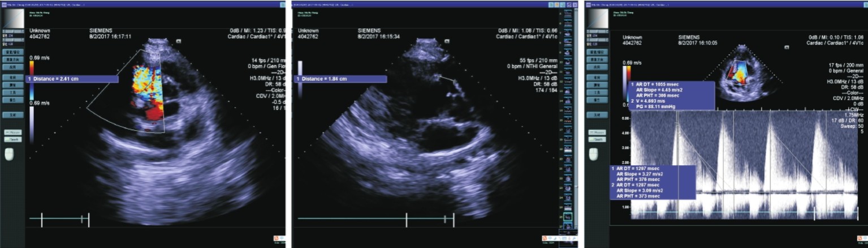868x248 pixels.
Task: Click the AR DT = 1297 msec results box
Action: pyautogui.click(x=652, y=182)
